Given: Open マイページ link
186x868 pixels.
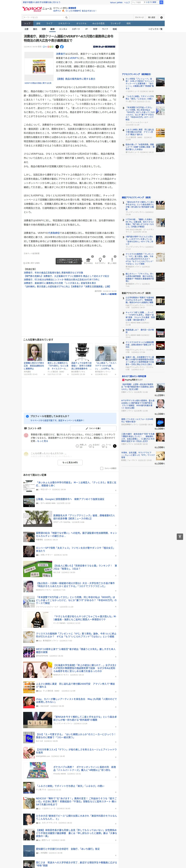Looking at the screenshot, I should click(139, 17).
